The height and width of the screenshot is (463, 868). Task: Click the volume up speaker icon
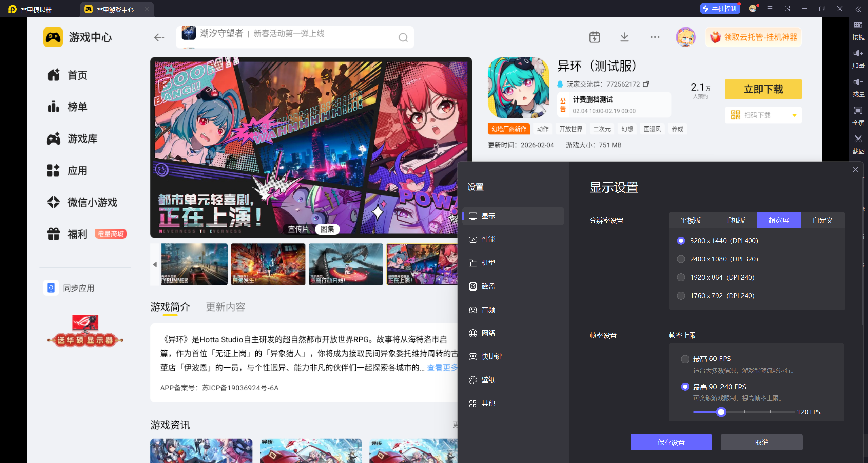(x=858, y=53)
